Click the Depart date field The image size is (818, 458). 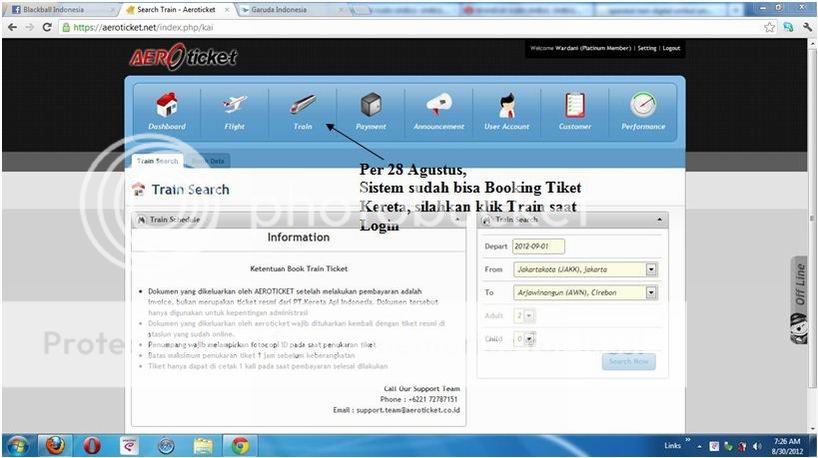click(538, 246)
